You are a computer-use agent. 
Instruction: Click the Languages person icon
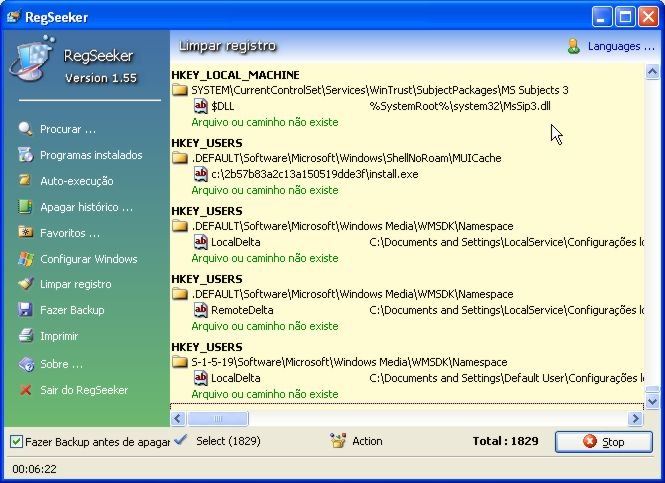[x=573, y=46]
